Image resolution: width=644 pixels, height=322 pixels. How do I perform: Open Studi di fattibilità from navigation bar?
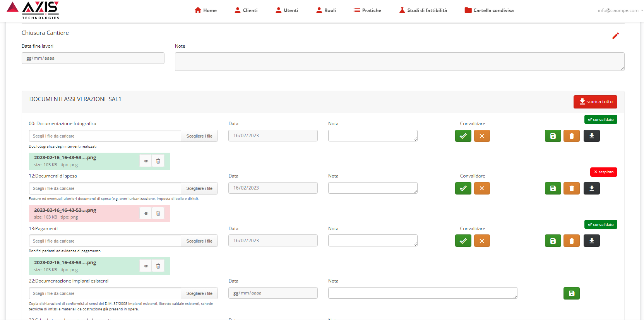(423, 10)
